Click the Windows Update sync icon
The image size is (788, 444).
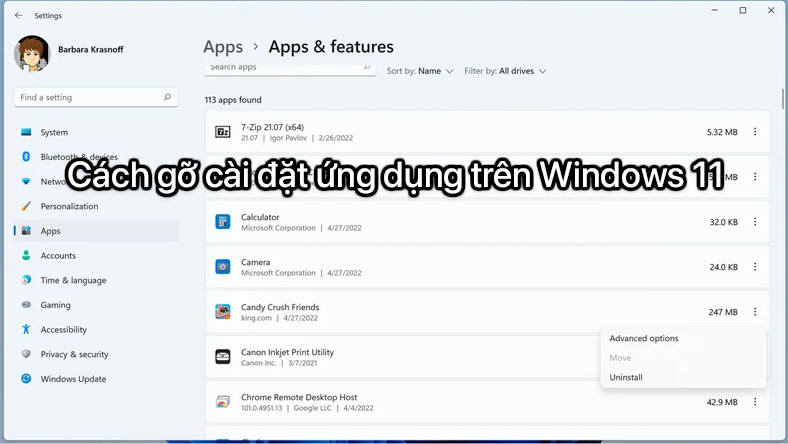[26, 379]
